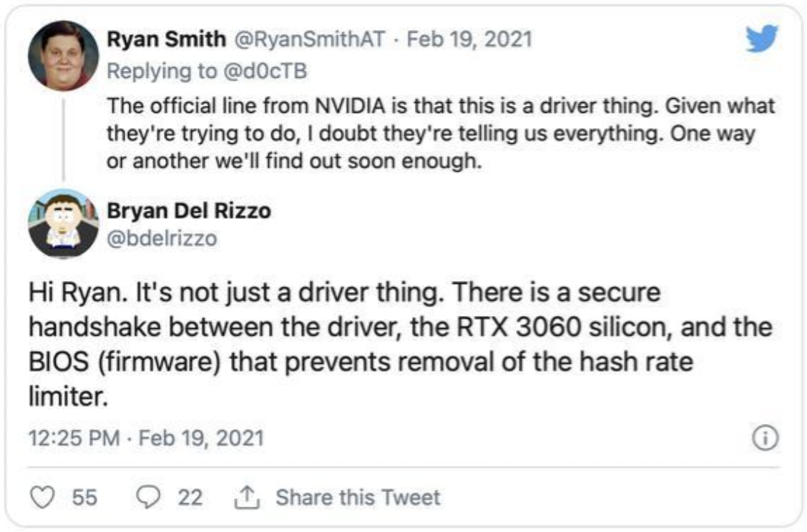807x532 pixels.
Task: Click the Share this Tweet text
Action: [358, 497]
